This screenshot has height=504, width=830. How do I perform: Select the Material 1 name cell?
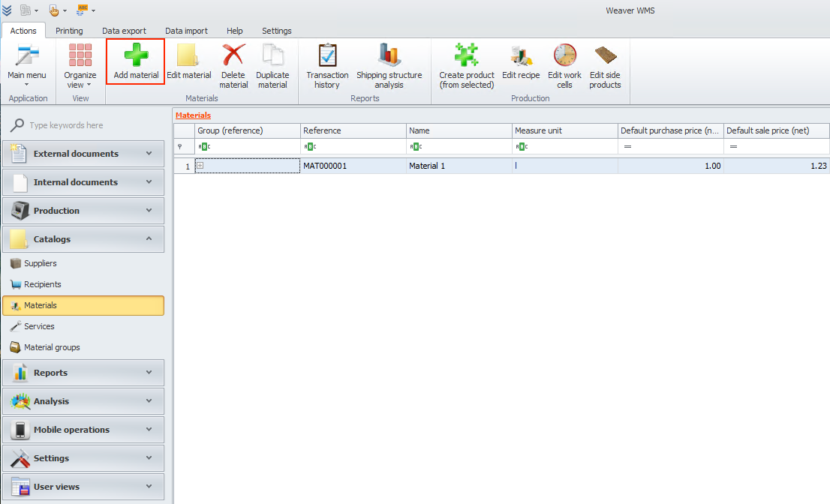point(459,166)
